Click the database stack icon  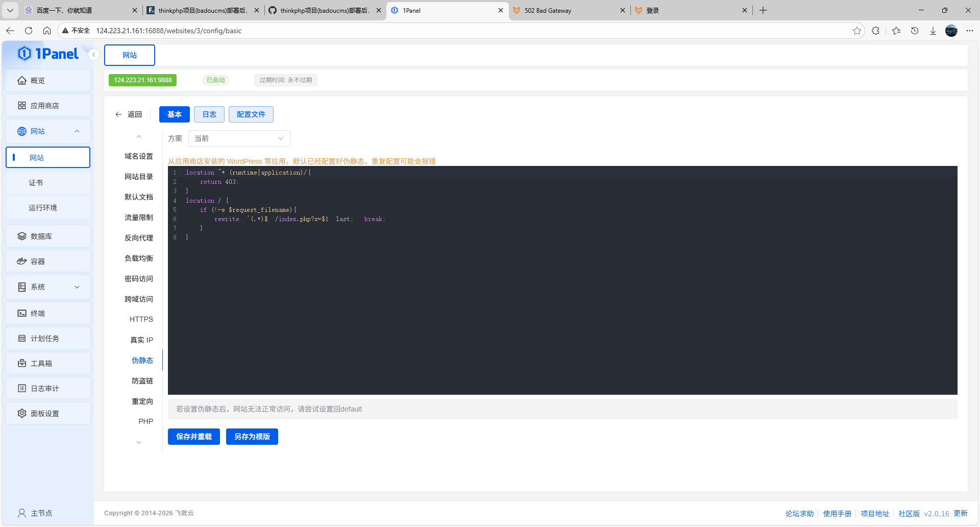pyautogui.click(x=22, y=236)
